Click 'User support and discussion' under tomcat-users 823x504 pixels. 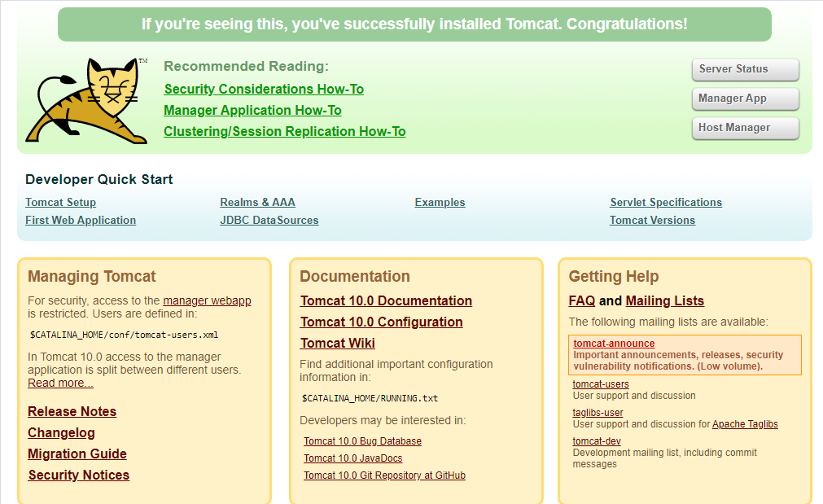(634, 396)
